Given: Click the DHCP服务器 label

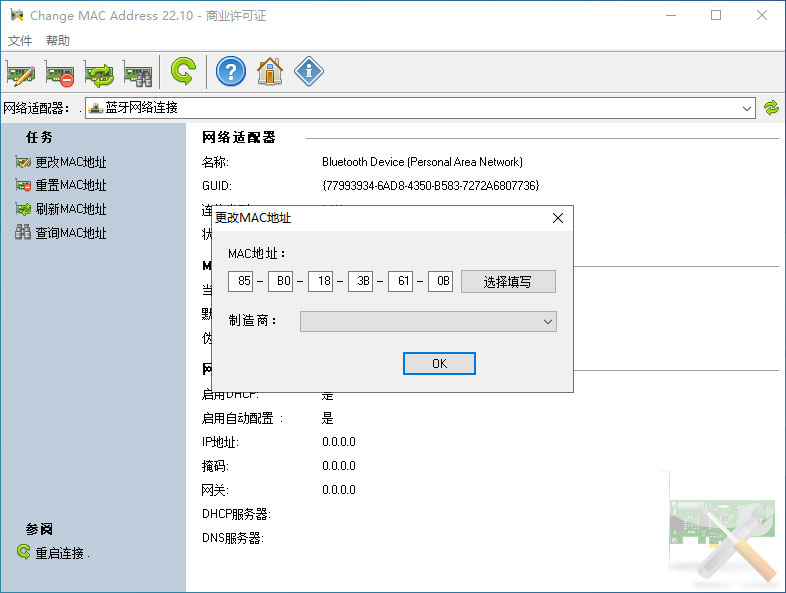Looking at the screenshot, I should point(236,514).
